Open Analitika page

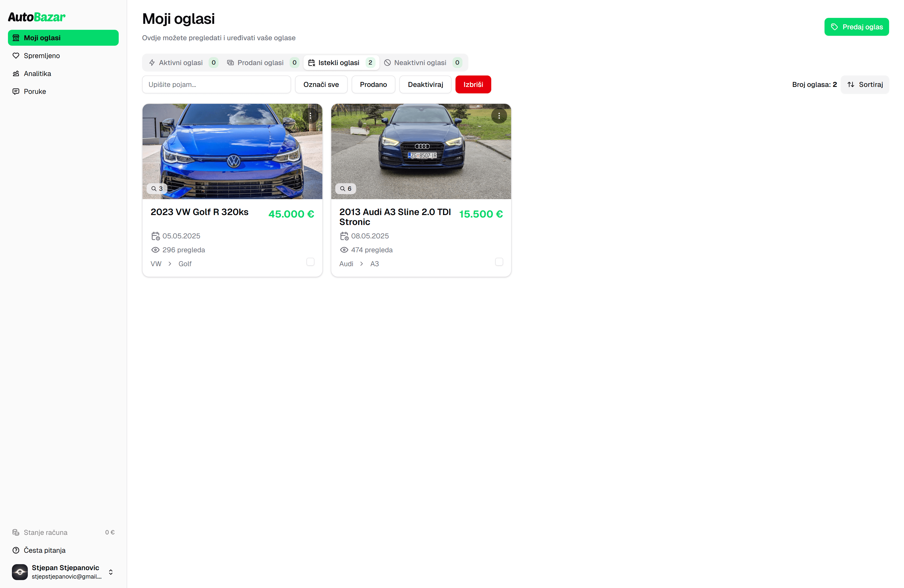(63, 73)
